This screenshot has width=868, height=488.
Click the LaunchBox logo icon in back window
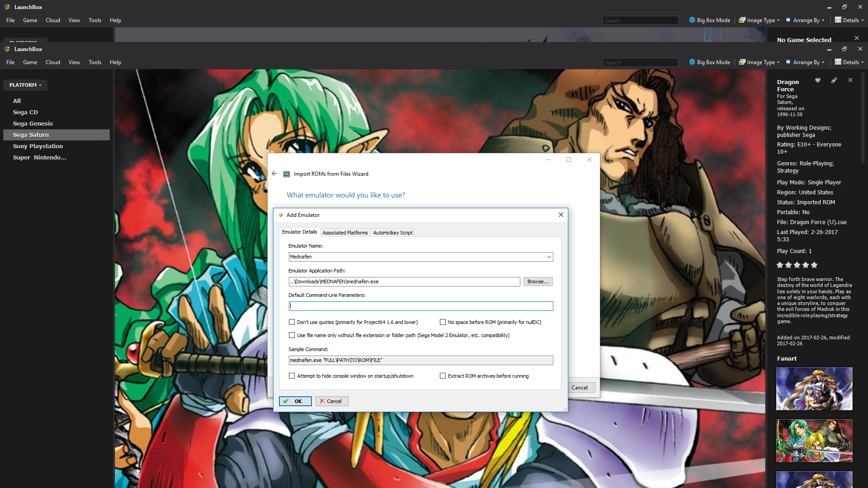point(7,7)
